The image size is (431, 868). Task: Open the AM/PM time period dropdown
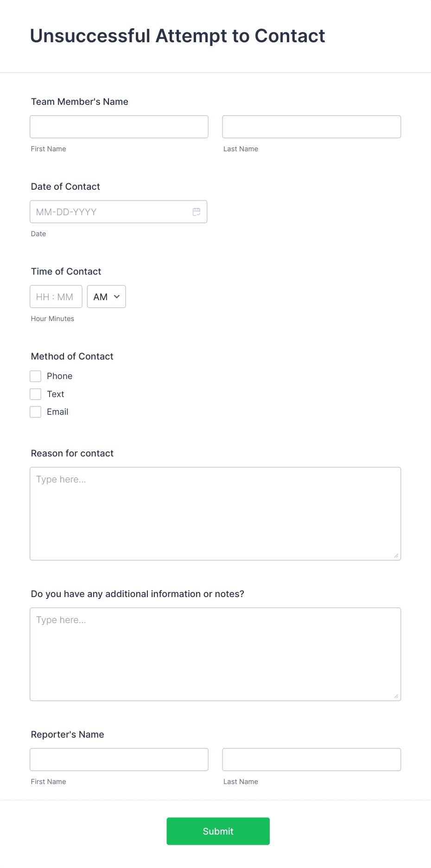point(106,296)
